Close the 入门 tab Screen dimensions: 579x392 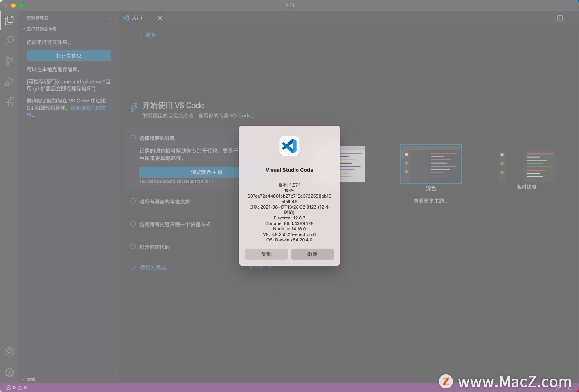coord(160,18)
